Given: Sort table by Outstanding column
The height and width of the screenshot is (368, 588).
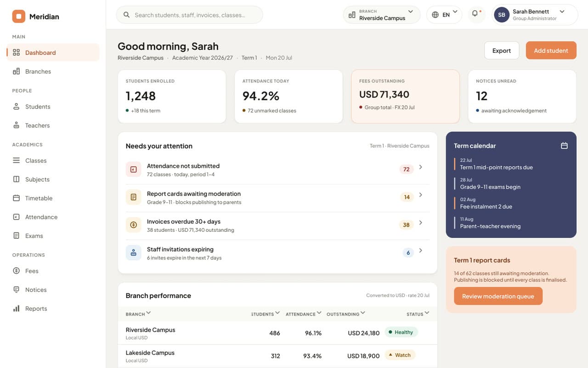Looking at the screenshot, I should coord(346,314).
